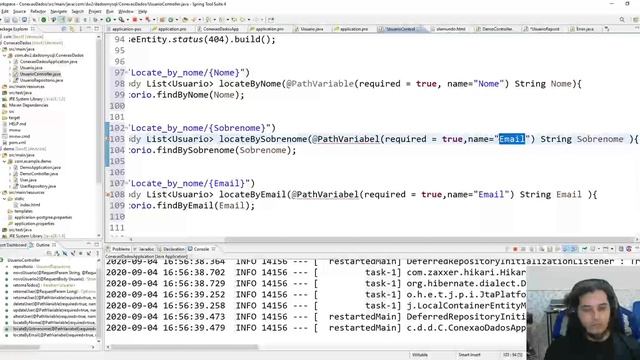Click the Smart Insert status bar entry

469,355
